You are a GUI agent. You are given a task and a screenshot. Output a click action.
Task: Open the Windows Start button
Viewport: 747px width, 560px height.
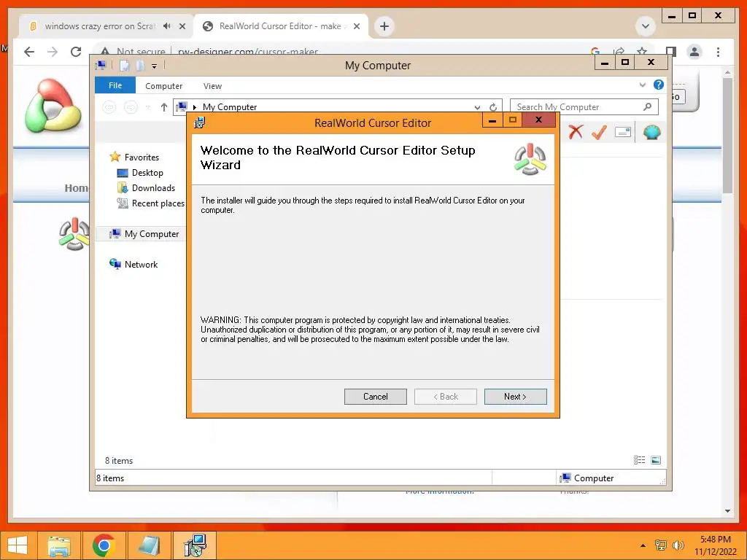pyautogui.click(x=18, y=545)
